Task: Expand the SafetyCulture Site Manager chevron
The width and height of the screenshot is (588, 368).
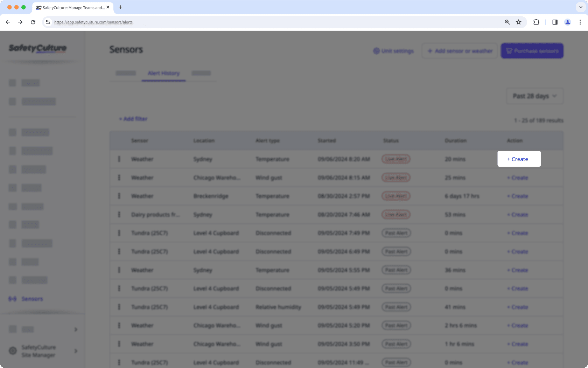Action: click(76, 351)
